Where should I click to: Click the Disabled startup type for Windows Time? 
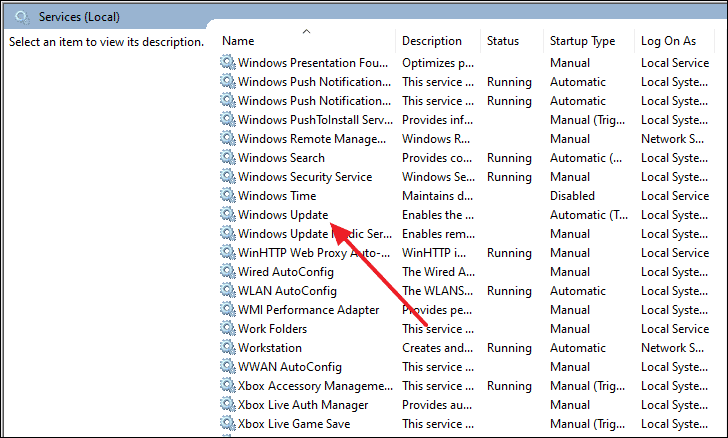pyautogui.click(x=572, y=196)
